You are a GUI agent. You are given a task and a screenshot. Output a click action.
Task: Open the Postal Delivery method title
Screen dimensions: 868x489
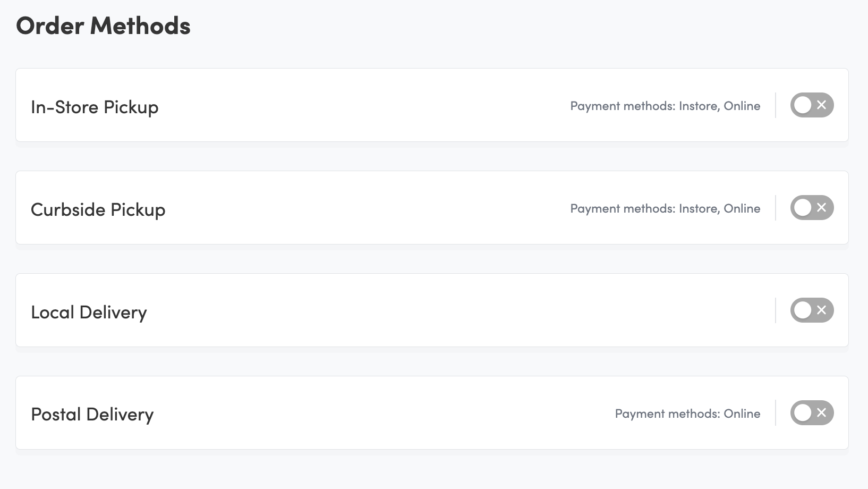pyautogui.click(x=92, y=415)
